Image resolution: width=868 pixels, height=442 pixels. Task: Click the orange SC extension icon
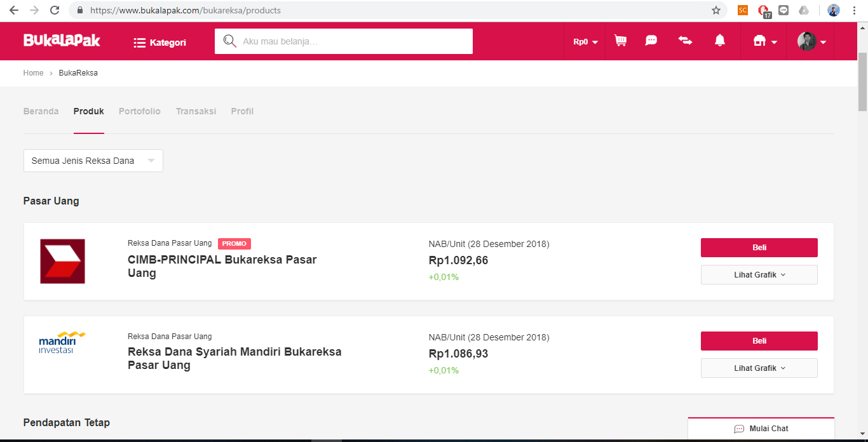[743, 10]
